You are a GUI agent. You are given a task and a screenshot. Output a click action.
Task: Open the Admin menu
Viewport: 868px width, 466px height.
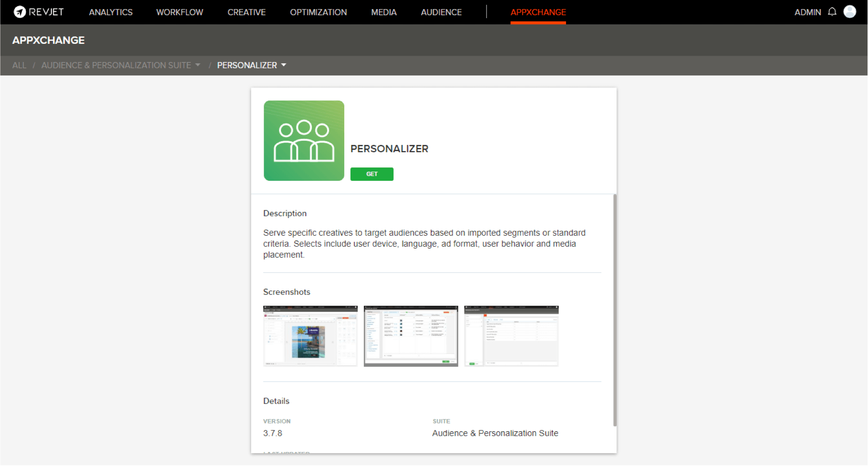coord(807,12)
